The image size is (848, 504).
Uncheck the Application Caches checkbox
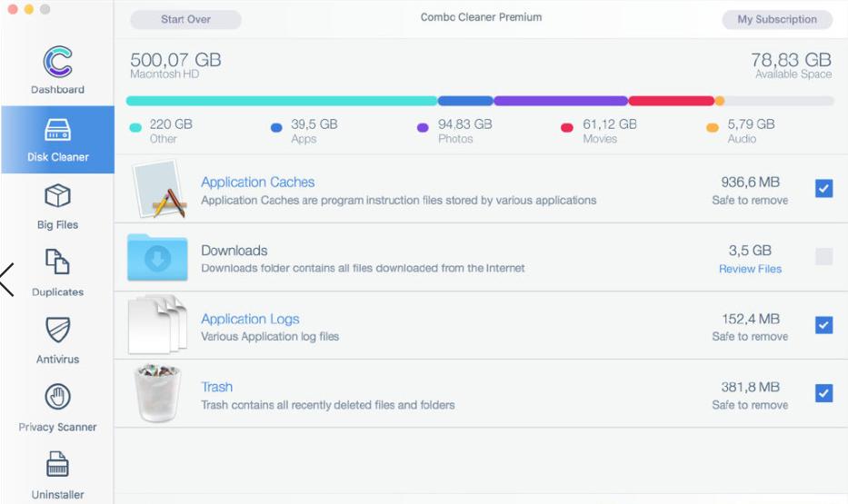[823, 189]
